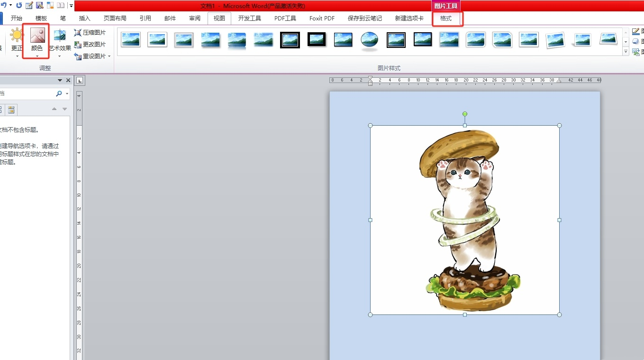
Task: Open the navigation pane options dropdown arrow
Action: click(60, 80)
